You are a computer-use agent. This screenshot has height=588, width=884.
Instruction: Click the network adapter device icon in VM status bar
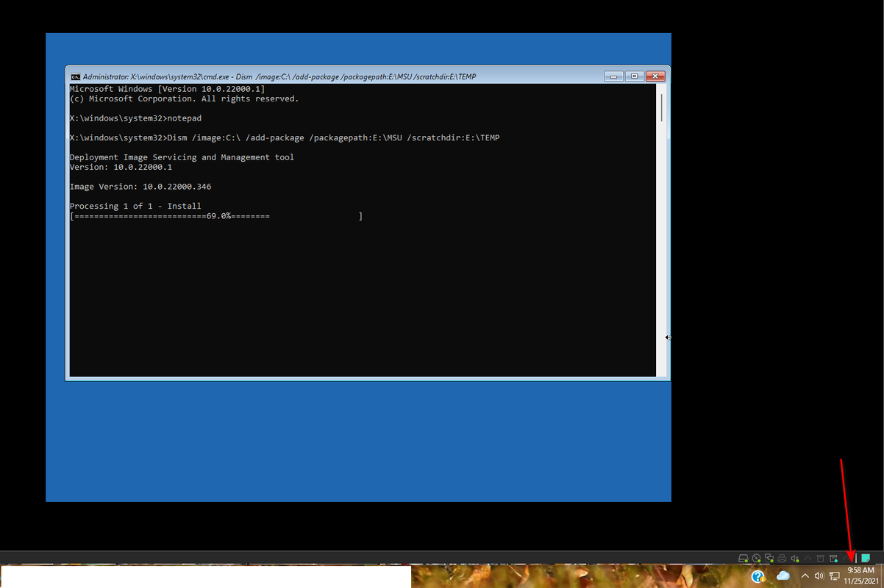769,559
